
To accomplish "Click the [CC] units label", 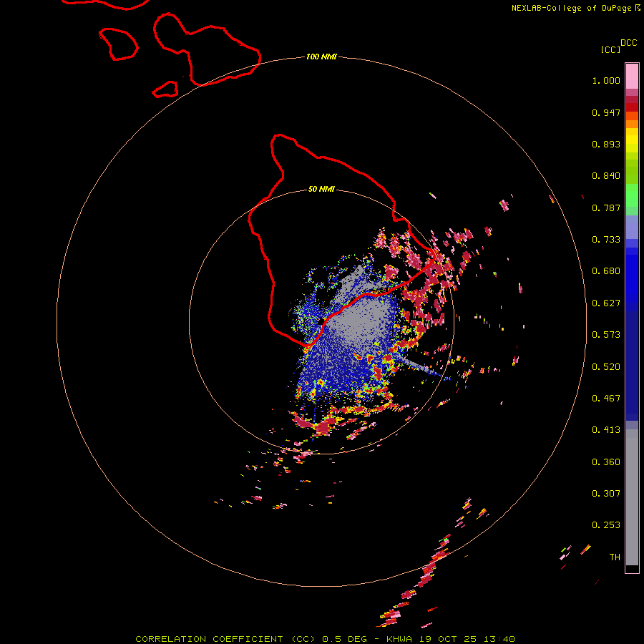I will 610,49.
